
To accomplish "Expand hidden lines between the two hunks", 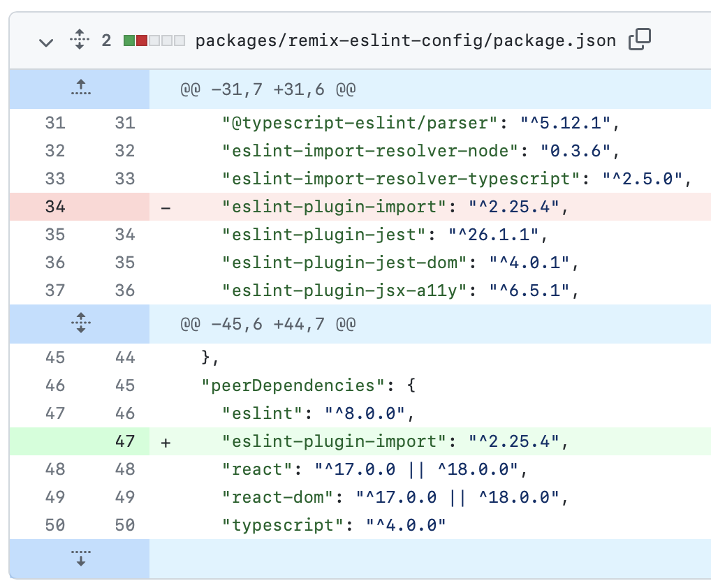I will [81, 323].
